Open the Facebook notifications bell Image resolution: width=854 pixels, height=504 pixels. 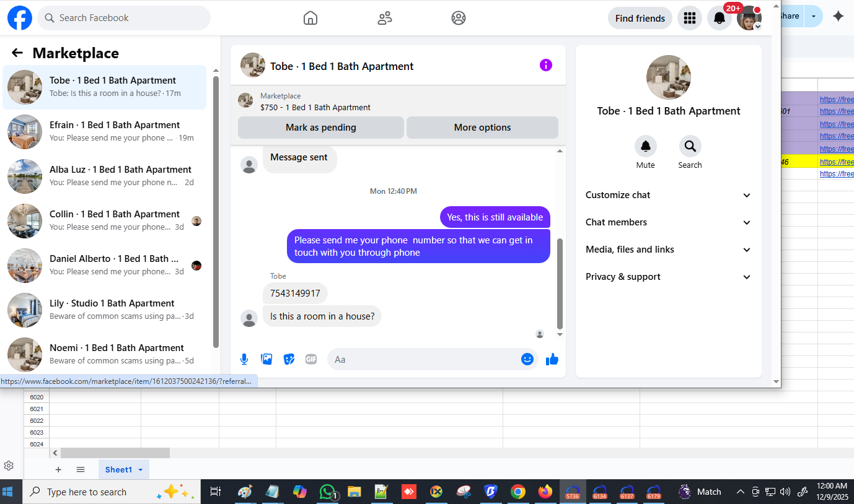click(720, 19)
